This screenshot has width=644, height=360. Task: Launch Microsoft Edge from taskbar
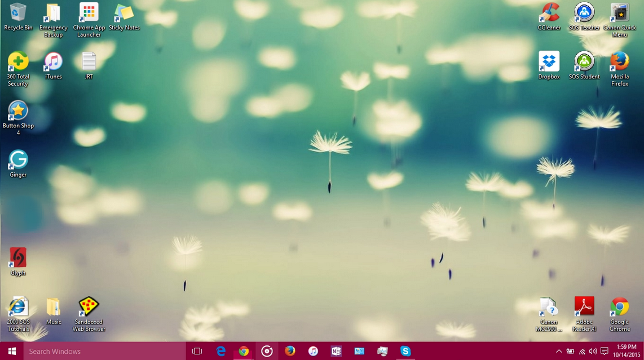[x=220, y=352]
